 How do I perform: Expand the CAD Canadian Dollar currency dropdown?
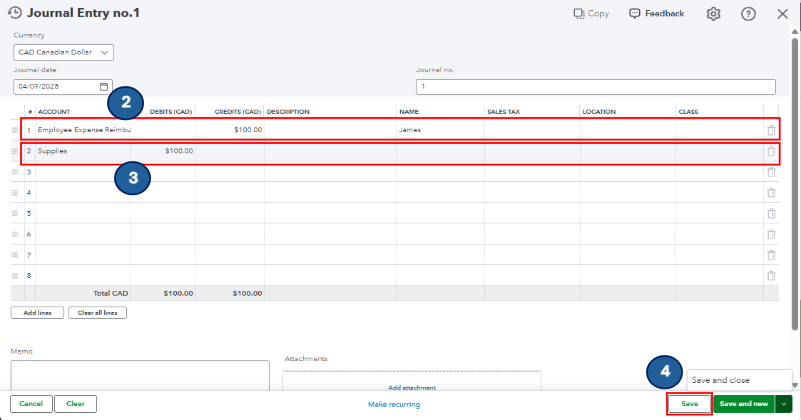pos(63,52)
